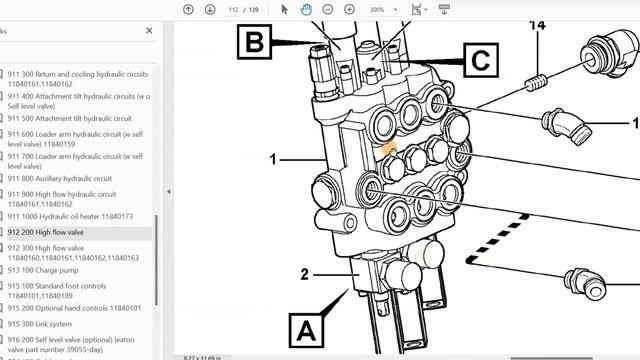Click the total page count 139

click(253, 9)
